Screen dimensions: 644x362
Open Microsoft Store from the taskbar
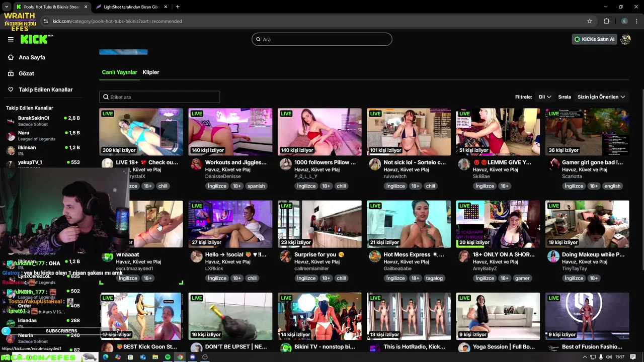click(130, 357)
